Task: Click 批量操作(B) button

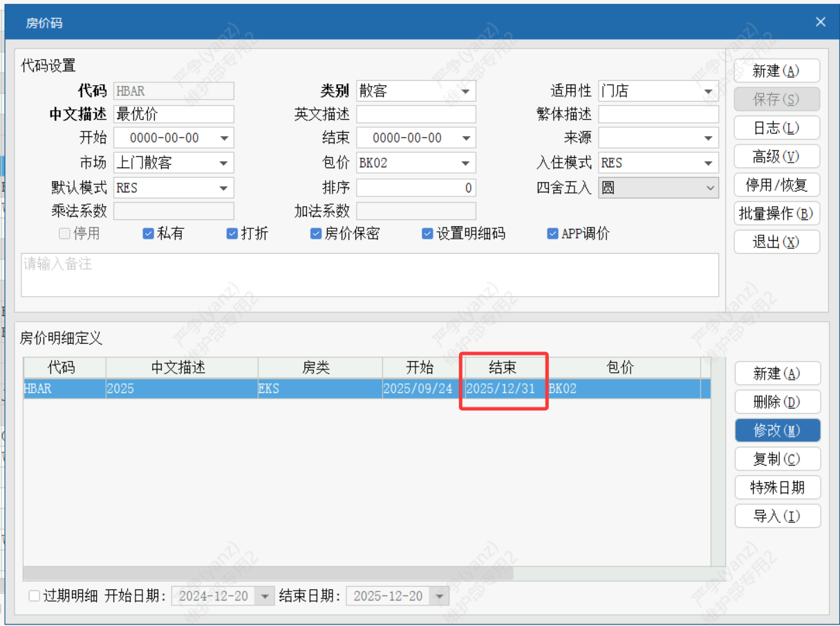Action: [776, 214]
